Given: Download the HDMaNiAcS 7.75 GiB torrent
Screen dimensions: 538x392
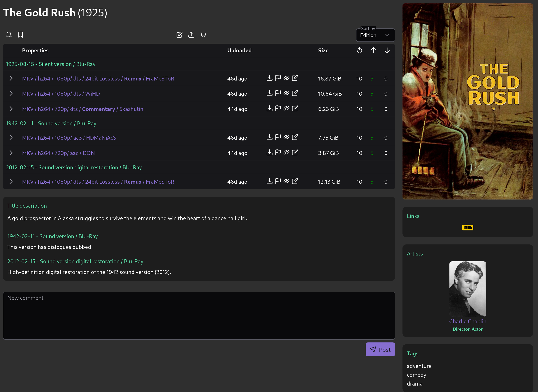Looking at the screenshot, I should 270,137.
